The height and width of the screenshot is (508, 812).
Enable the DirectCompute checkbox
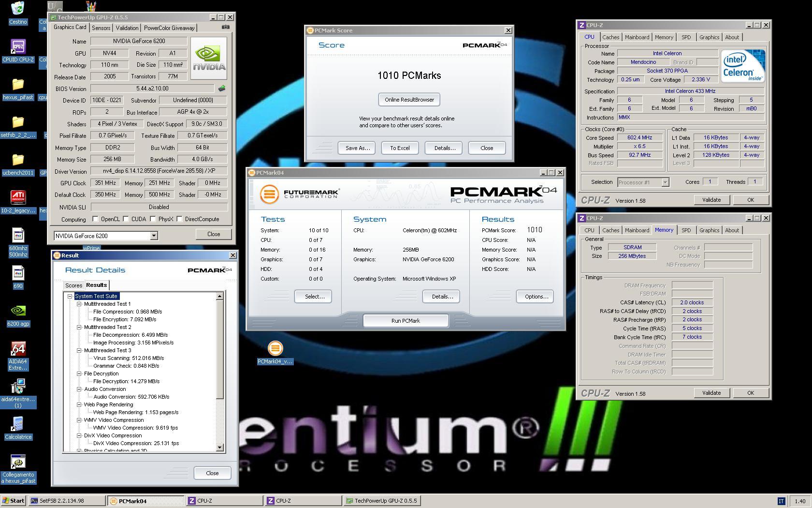(x=179, y=219)
